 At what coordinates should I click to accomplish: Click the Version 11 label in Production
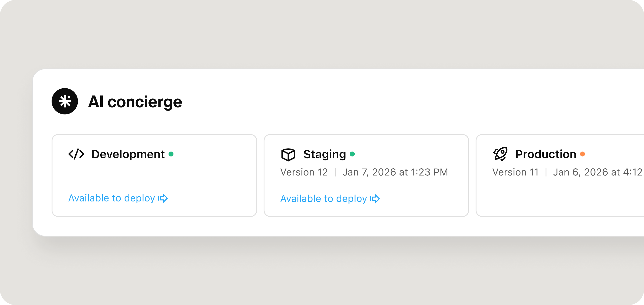coord(515,172)
